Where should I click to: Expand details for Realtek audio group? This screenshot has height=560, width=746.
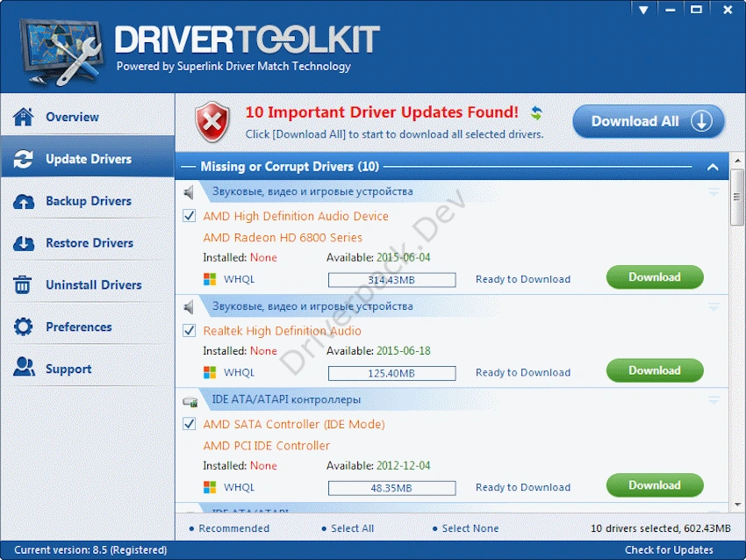tap(714, 307)
